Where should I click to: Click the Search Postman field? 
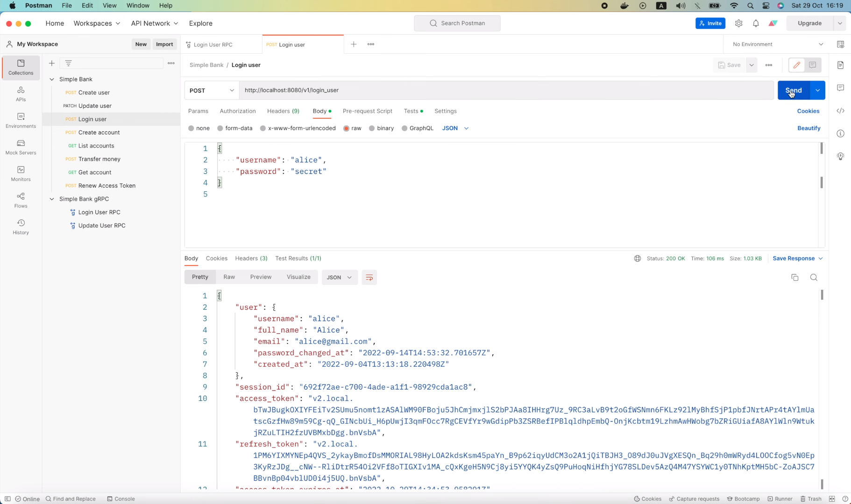point(457,23)
